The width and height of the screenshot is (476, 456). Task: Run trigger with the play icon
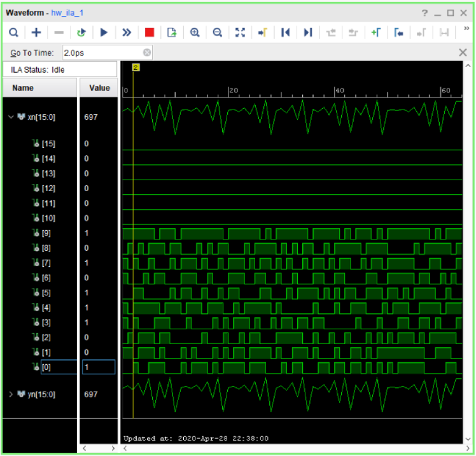click(x=104, y=32)
